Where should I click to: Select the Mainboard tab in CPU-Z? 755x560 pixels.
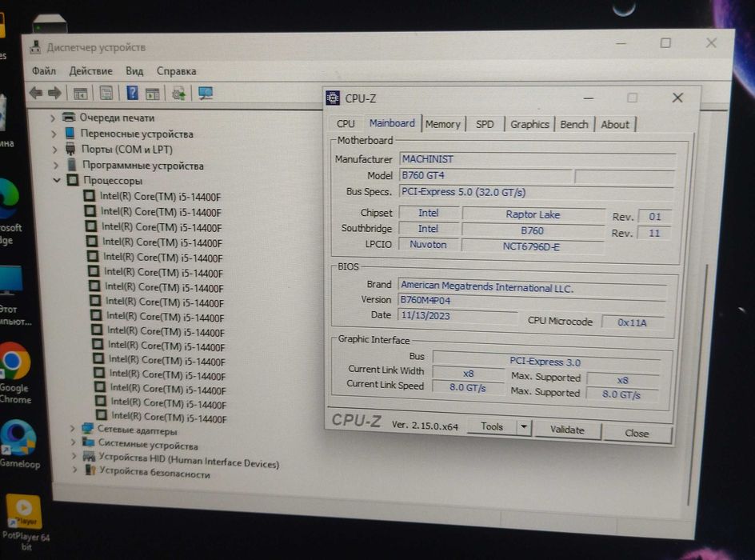pos(392,122)
